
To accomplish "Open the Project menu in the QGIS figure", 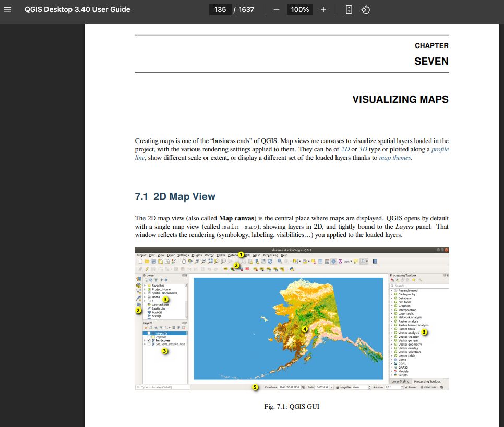I will [141, 255].
